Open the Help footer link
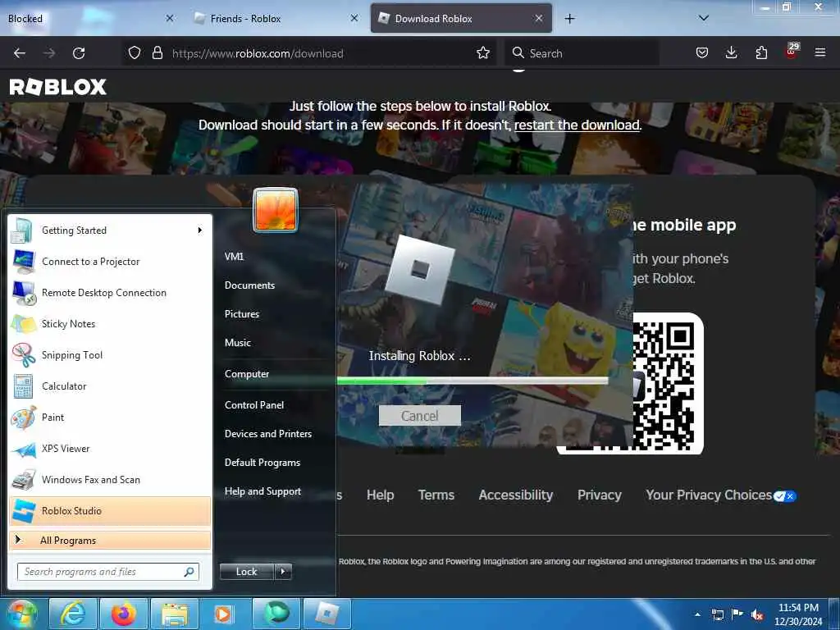Viewport: 840px width, 630px height. pyautogui.click(x=380, y=495)
